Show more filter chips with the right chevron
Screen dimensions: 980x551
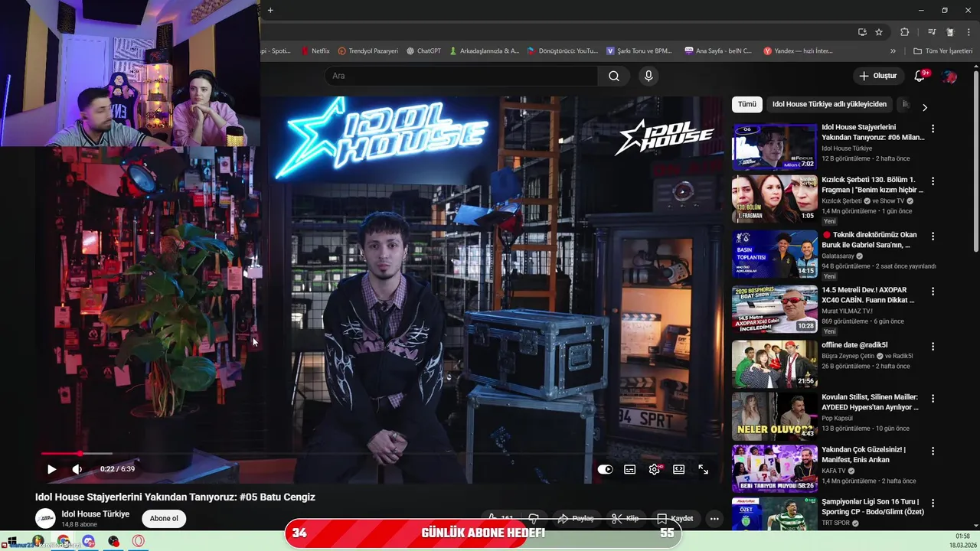[x=924, y=107]
